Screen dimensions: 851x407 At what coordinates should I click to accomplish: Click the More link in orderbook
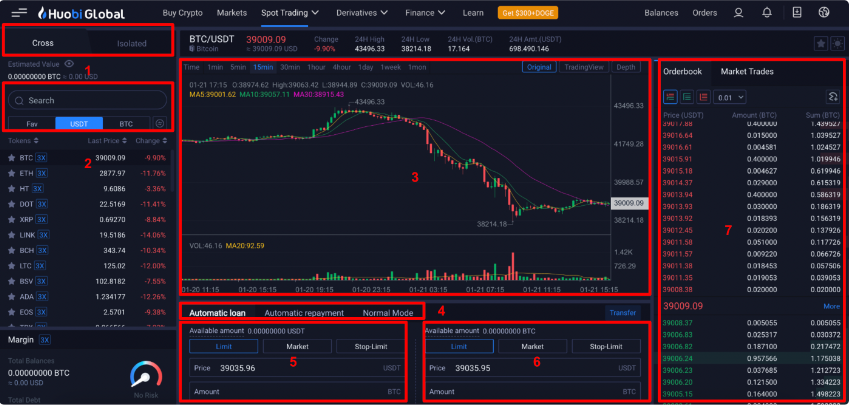click(831, 307)
